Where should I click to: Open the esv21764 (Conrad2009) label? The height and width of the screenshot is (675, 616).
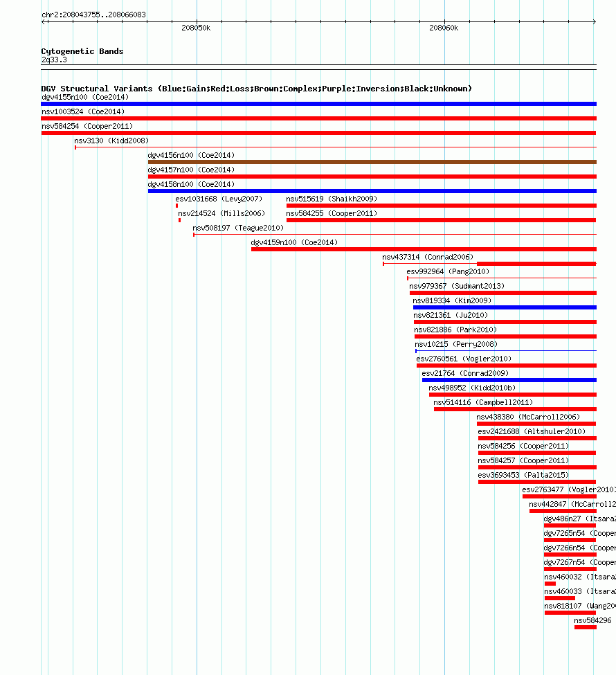pos(465,374)
